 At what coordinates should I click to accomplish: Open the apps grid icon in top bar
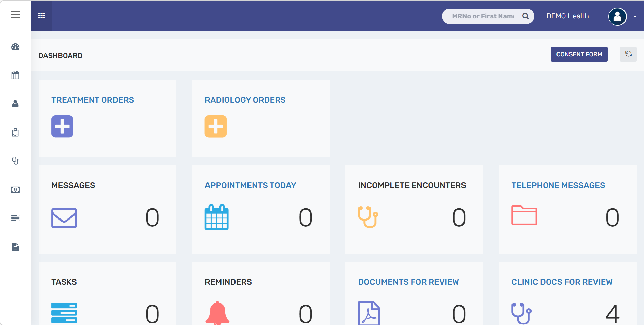tap(41, 15)
